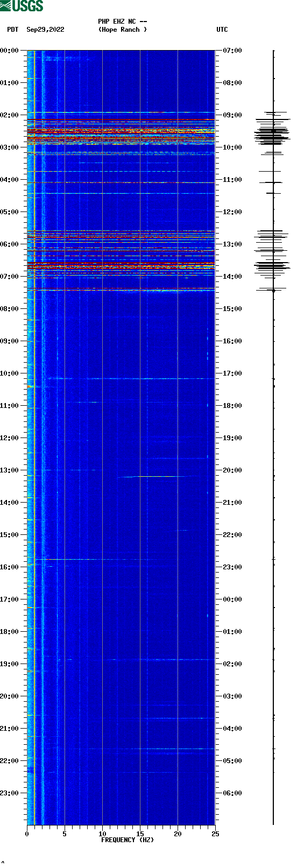Click the 15:00 UTC label on right axis
The height and width of the screenshot is (868, 297).
(x=232, y=309)
